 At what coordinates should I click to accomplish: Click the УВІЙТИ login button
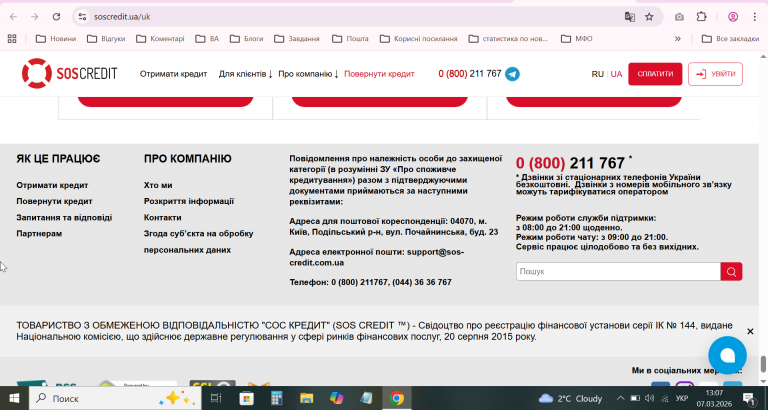pos(715,74)
